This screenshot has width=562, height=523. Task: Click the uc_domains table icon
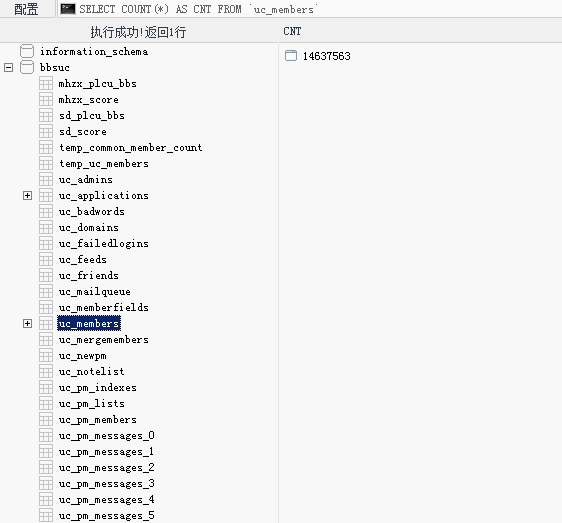[x=46, y=227]
